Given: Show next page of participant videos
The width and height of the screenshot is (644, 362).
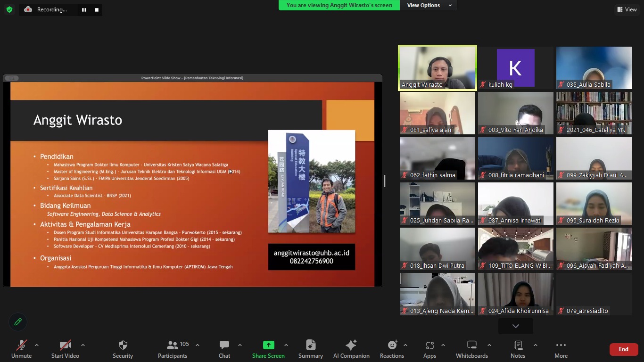Looking at the screenshot, I should 516,326.
